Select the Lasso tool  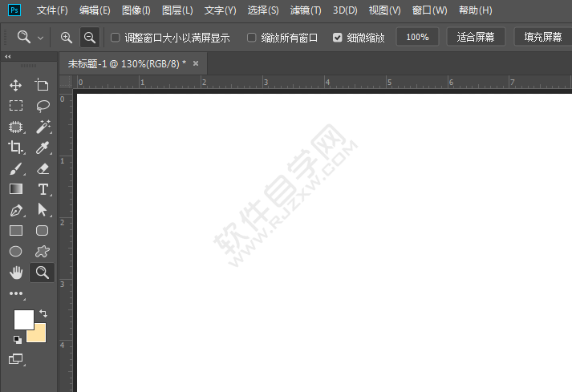[x=43, y=106]
